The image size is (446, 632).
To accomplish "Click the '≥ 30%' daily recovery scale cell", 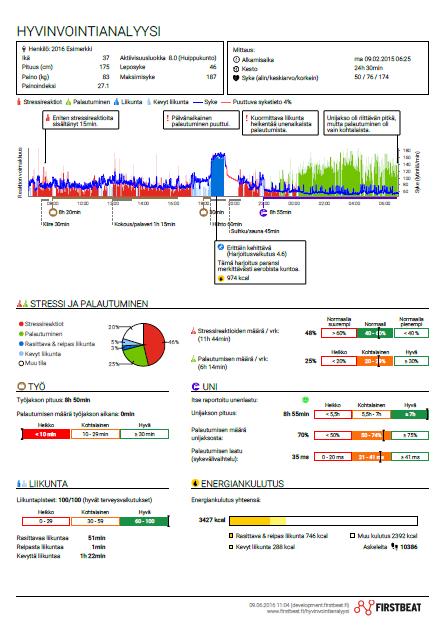I will click(x=411, y=361).
